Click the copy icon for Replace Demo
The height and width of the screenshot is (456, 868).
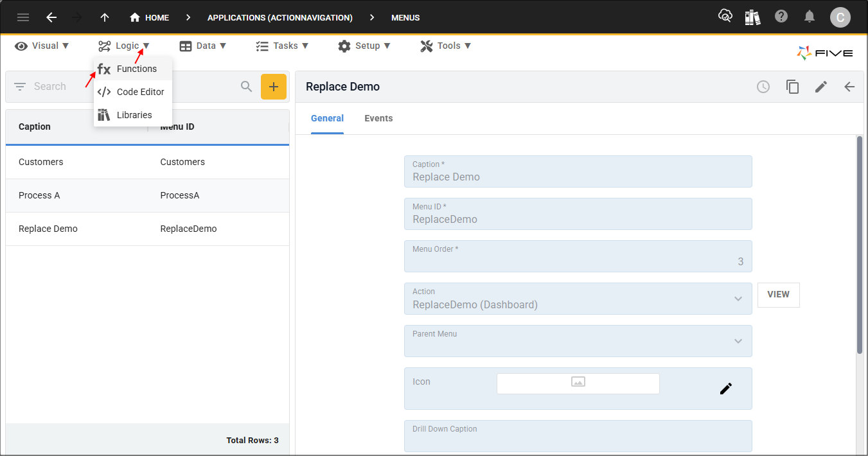(792, 87)
